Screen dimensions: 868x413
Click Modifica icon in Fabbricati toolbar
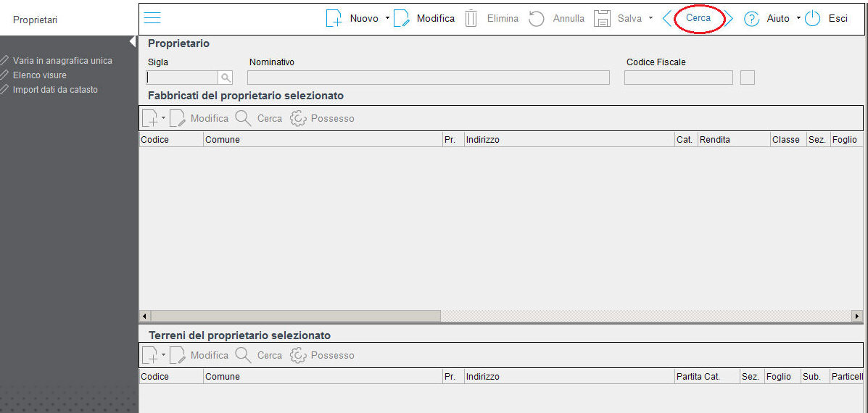(x=177, y=118)
